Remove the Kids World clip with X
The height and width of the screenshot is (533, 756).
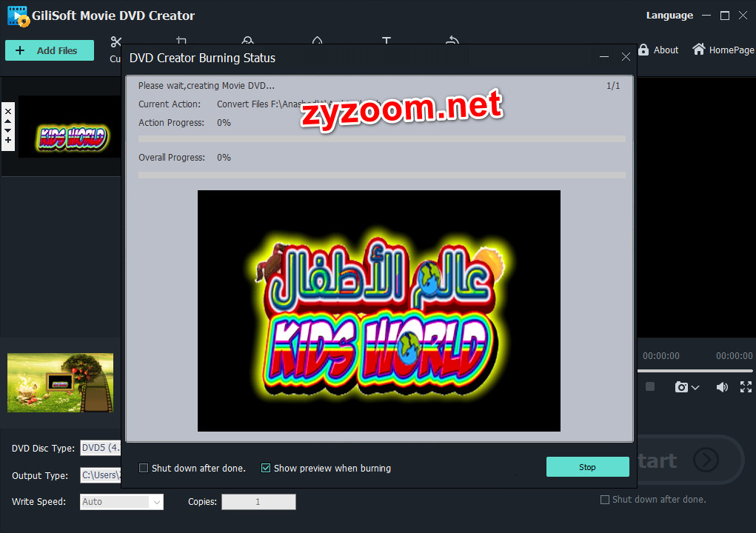coord(8,111)
